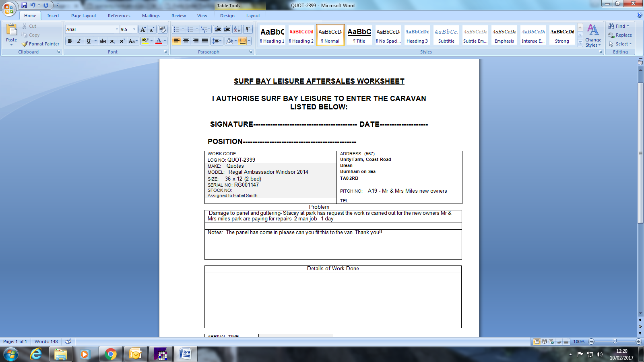This screenshot has height=362, width=644.
Task: Open the Paragraph dialog launcher
Action: coord(251,52)
